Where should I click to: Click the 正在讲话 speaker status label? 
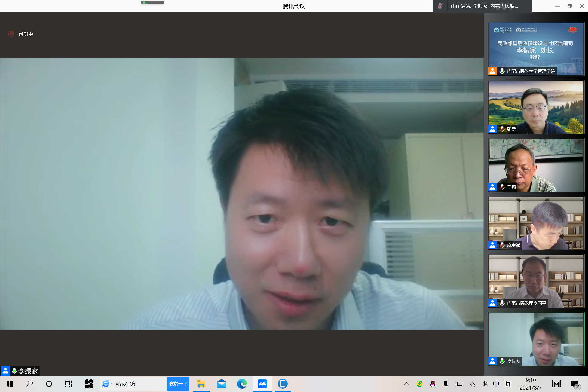(x=484, y=6)
